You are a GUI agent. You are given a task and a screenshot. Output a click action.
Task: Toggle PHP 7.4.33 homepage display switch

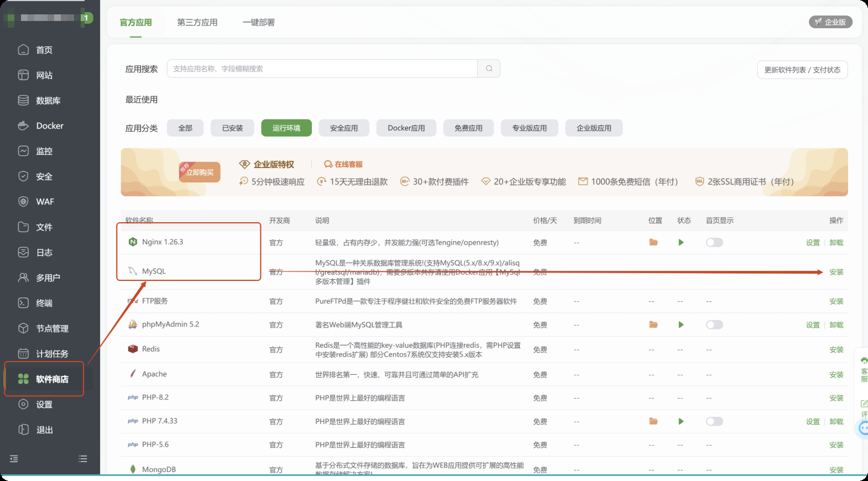coord(714,421)
